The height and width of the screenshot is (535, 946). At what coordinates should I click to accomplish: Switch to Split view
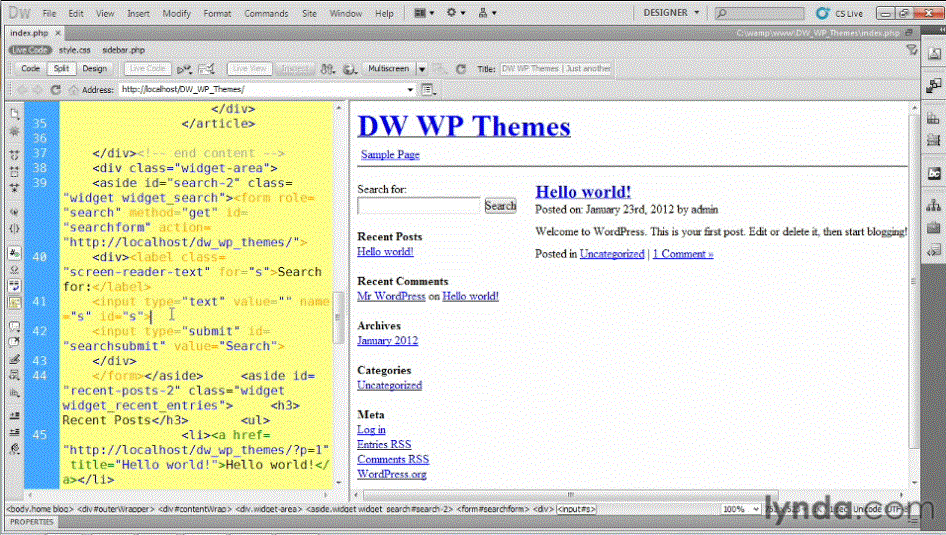coord(61,69)
